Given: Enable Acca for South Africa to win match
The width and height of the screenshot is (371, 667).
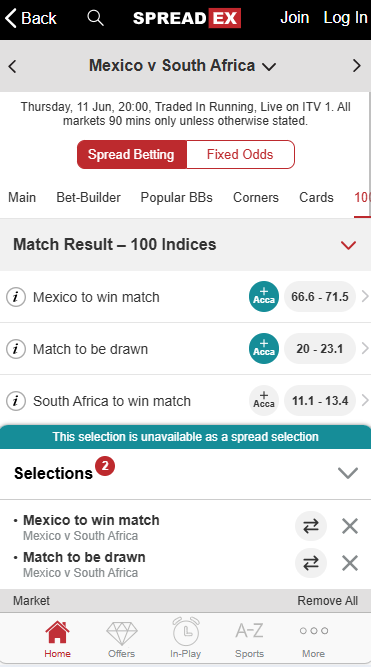Looking at the screenshot, I should (x=264, y=401).
